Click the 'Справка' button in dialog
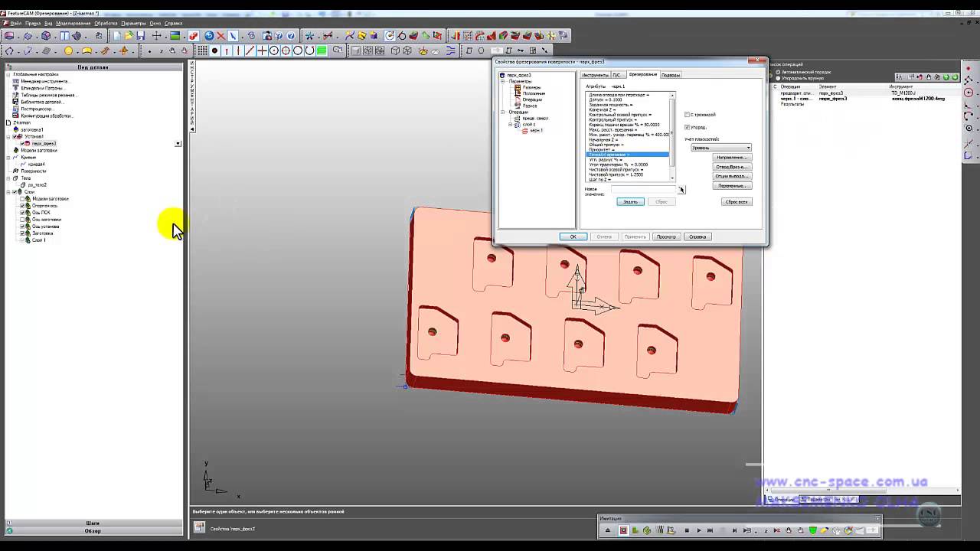 [x=697, y=236]
